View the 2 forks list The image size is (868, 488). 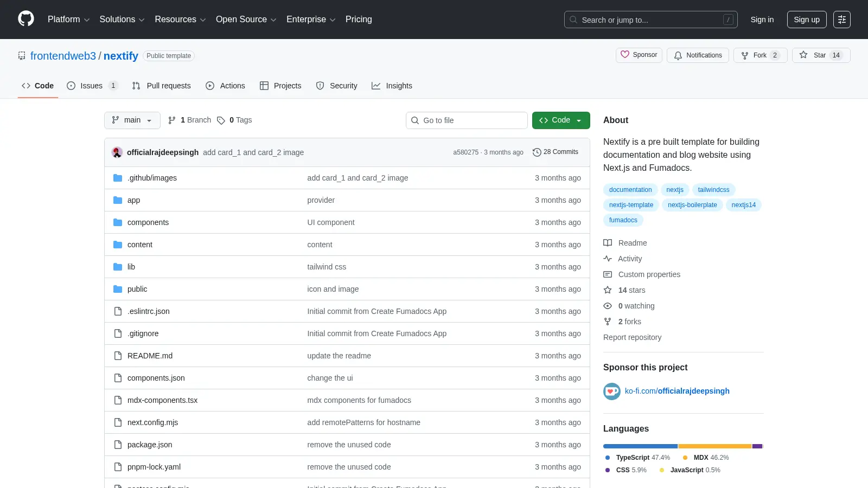coord(622,322)
